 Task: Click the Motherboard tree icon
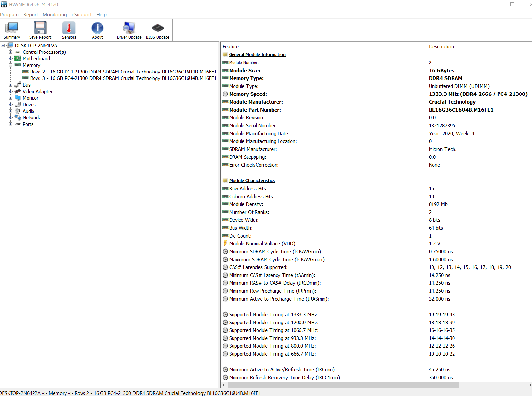tap(18, 59)
